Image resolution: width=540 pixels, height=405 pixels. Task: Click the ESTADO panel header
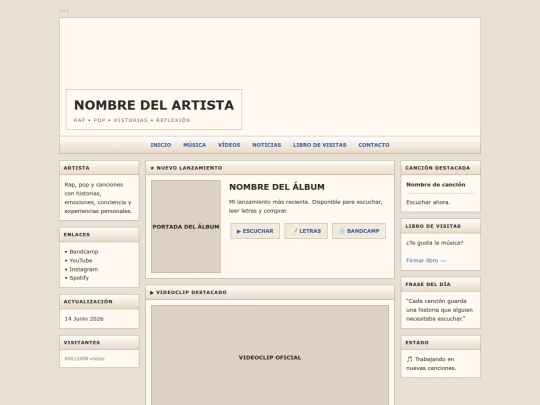[x=440, y=343]
